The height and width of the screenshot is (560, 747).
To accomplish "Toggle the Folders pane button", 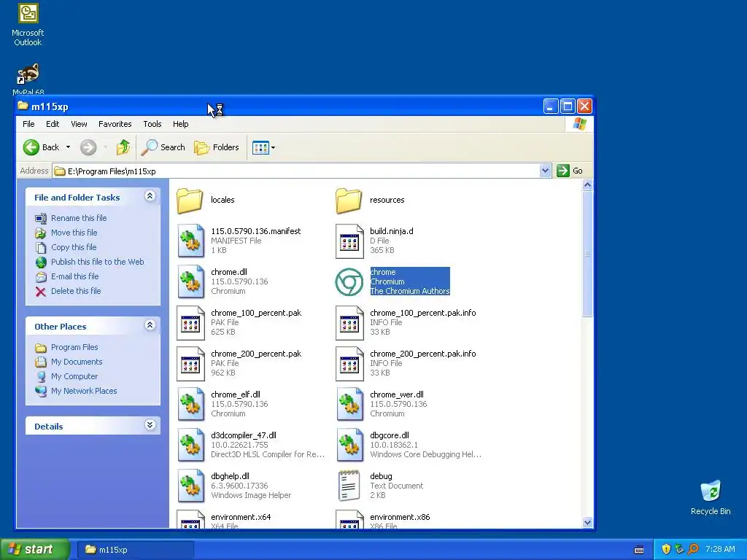I will tap(216, 147).
